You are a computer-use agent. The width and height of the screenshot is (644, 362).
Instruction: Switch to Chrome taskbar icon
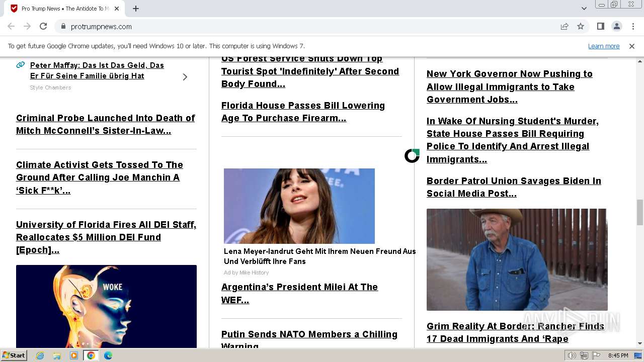click(x=91, y=355)
